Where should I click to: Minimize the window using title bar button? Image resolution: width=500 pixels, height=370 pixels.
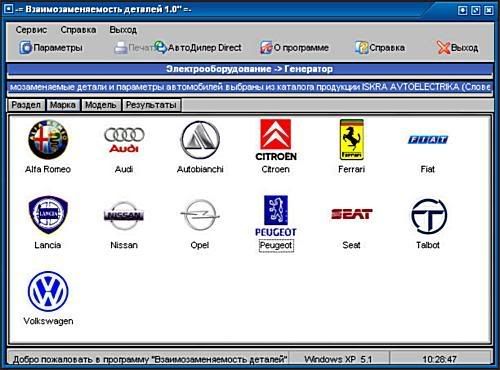(462, 10)
